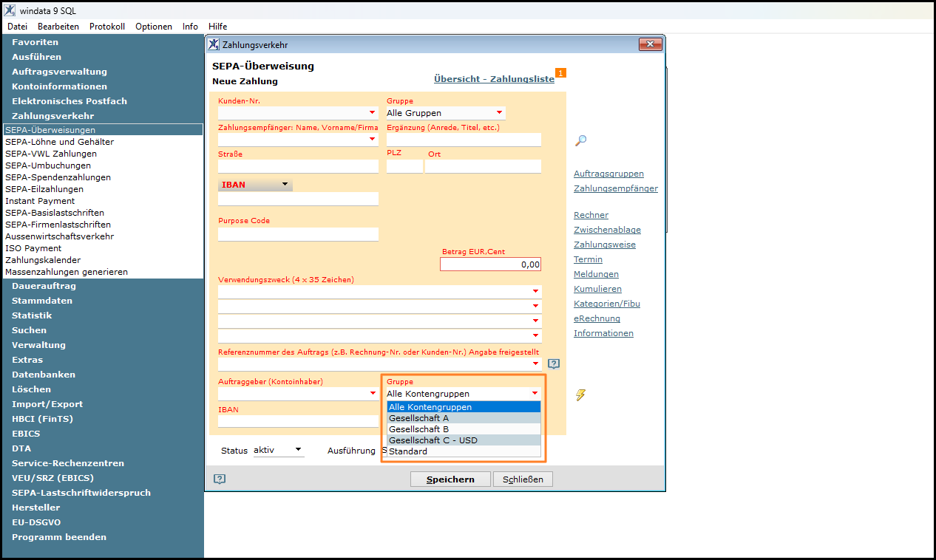The height and width of the screenshot is (560, 936).
Task: Select SEPA-Löhne und Gehälter in sidebar
Action: coord(60,142)
